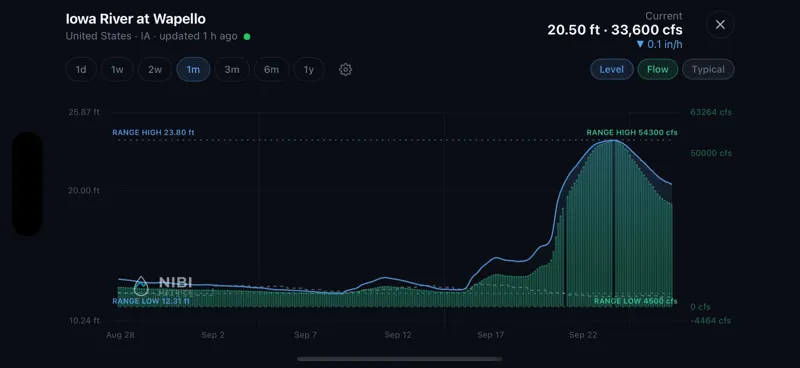Toggle the Level series
The image size is (800, 368).
click(x=612, y=69)
